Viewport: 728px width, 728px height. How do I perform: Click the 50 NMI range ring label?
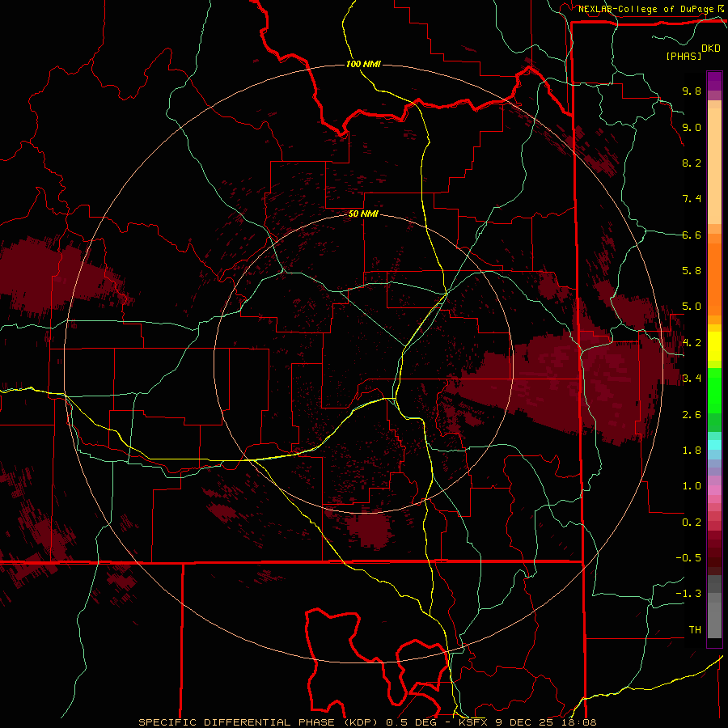pyautogui.click(x=363, y=214)
